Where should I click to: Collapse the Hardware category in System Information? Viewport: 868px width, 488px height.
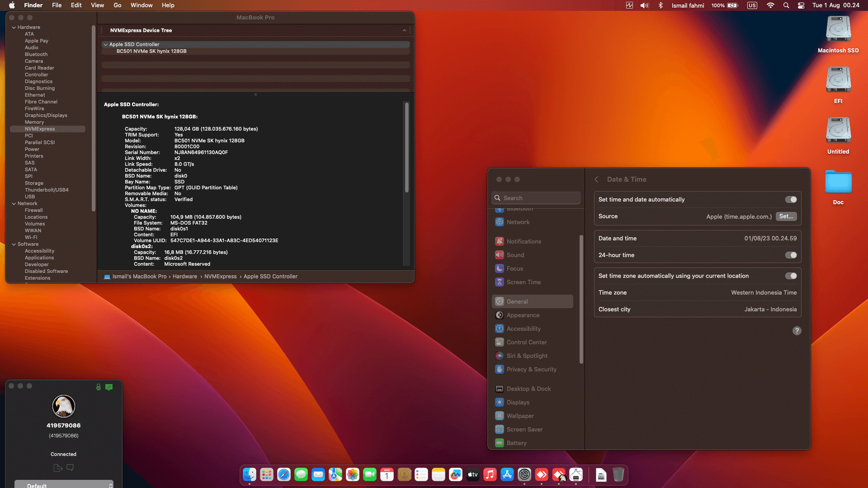tap(14, 27)
